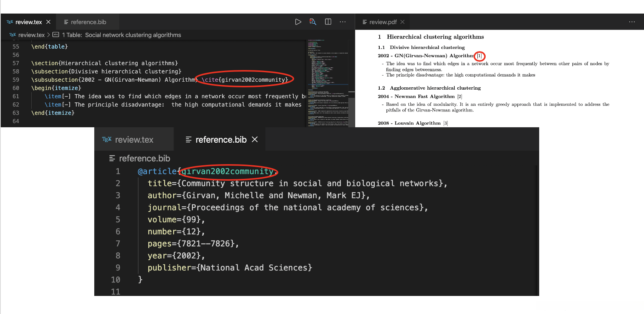
Task: Click the 'publisher=' line in reference.bib
Action: click(x=230, y=268)
